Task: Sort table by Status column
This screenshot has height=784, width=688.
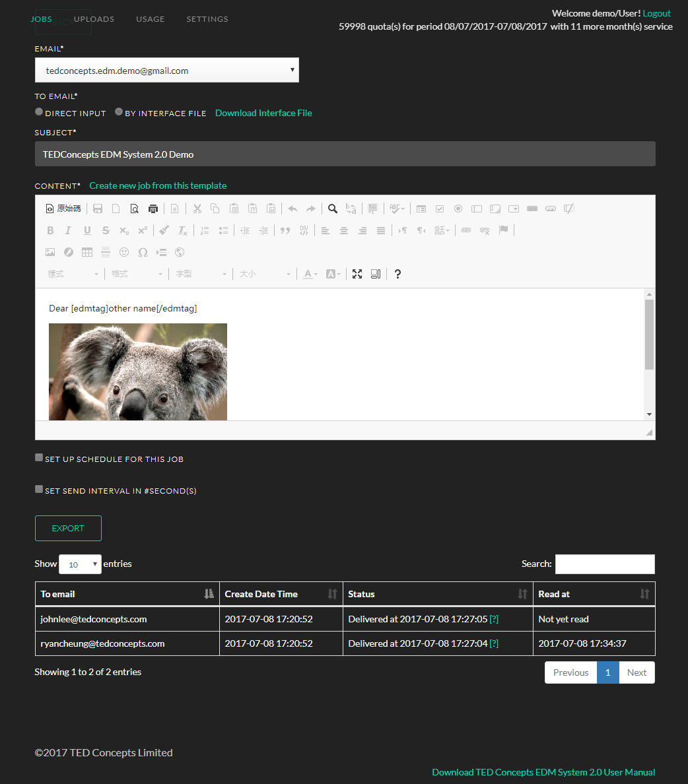Action: pyautogui.click(x=438, y=594)
